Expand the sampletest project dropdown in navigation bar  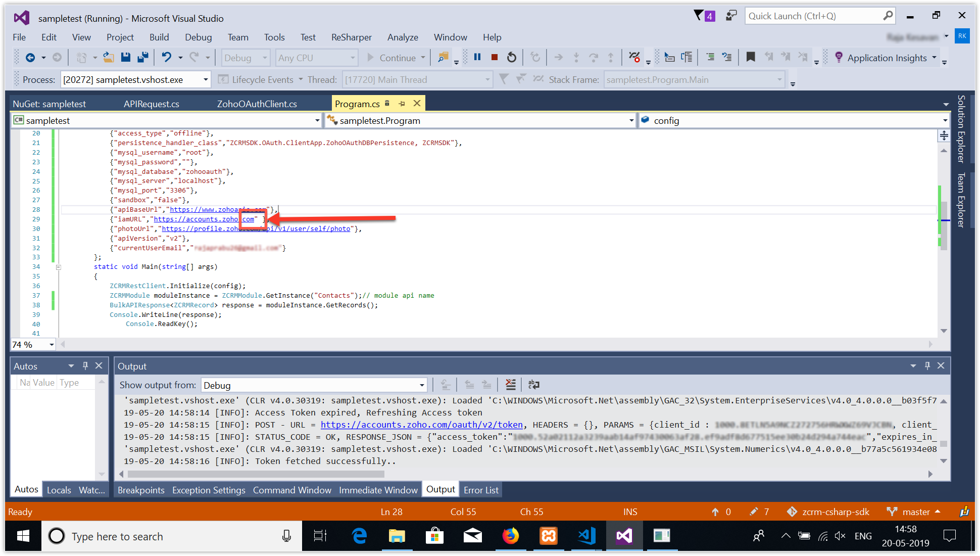(317, 120)
